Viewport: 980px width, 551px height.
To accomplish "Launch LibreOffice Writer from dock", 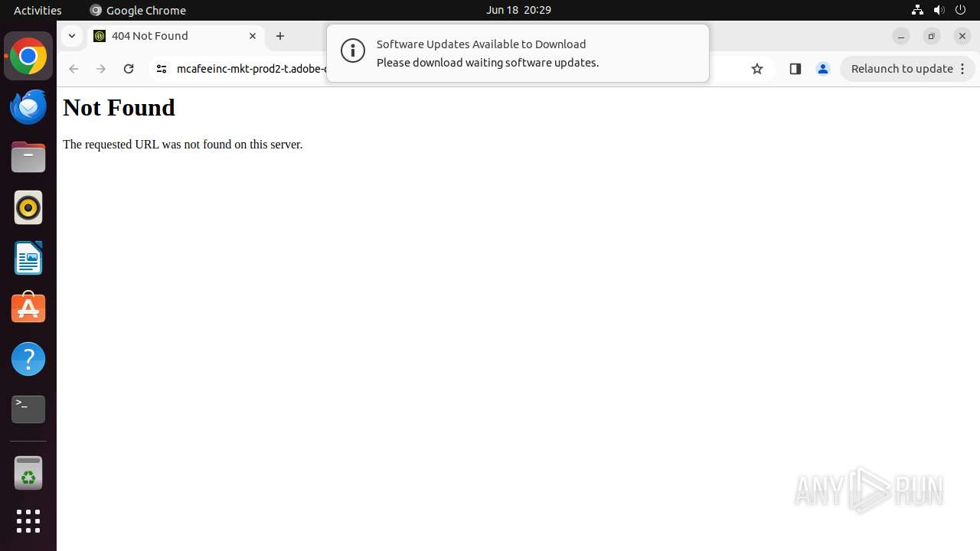I will [x=28, y=258].
